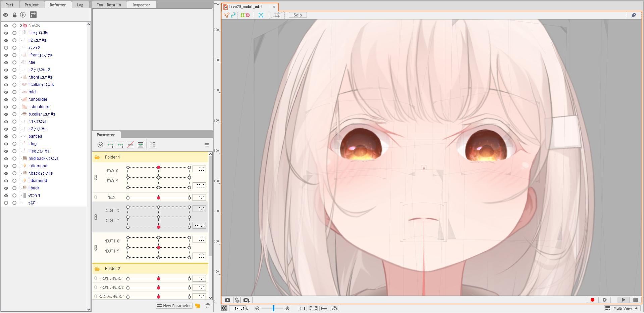Delete parameter with the trash icon

click(x=208, y=306)
